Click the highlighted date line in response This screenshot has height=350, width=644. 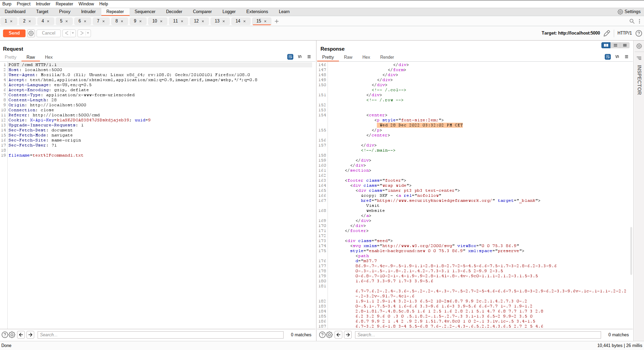point(420,125)
